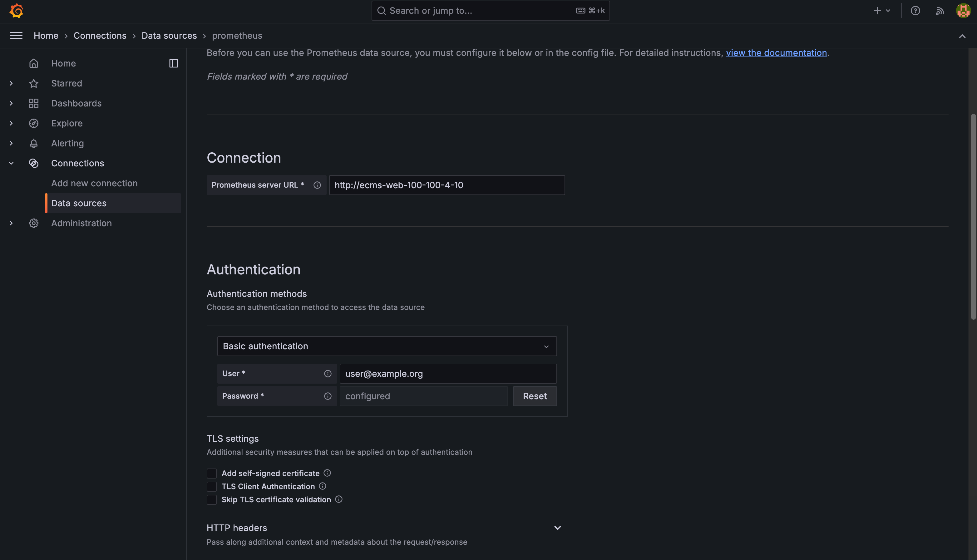Click the Explore compass icon
Viewport: 977px width, 560px height.
34,124
